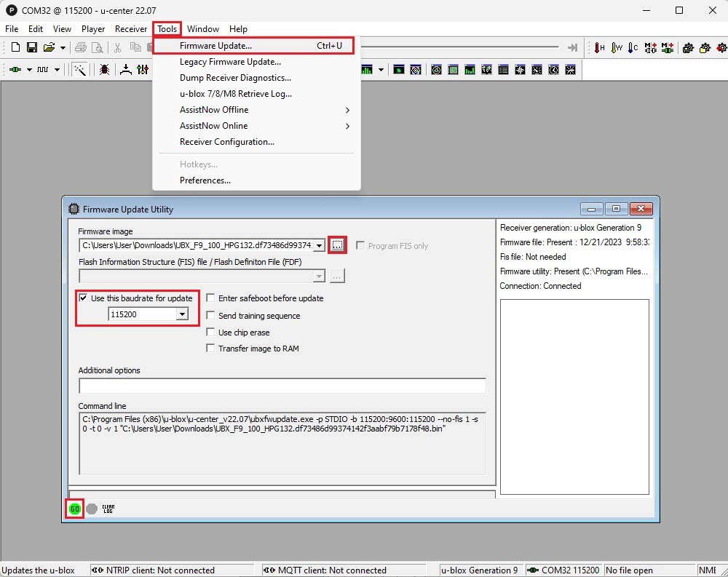
Task: Click the magic wand autobauding icon
Action: click(80, 70)
